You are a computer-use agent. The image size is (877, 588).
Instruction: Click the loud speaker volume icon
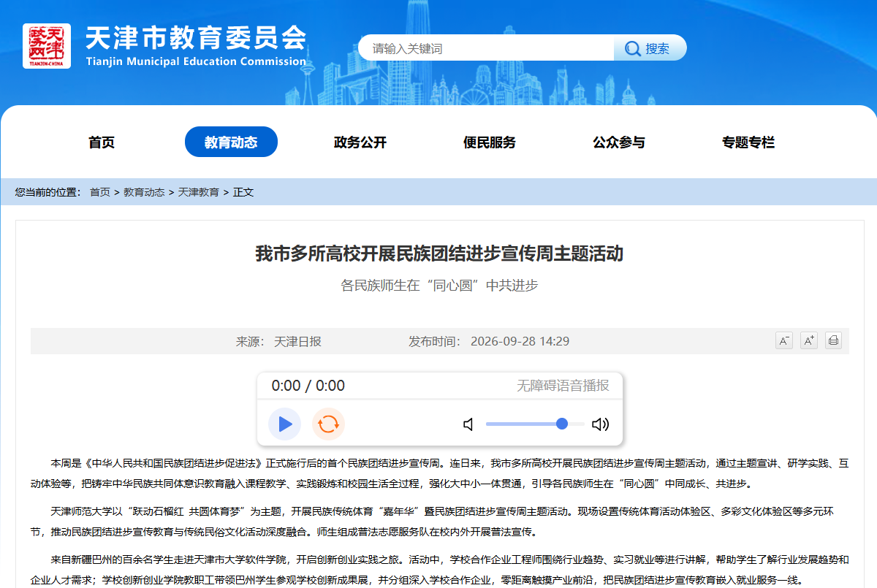600,424
